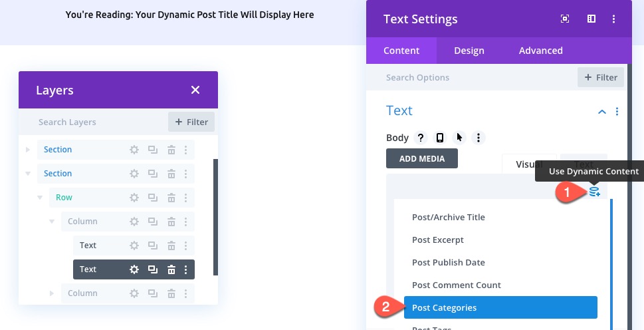Click the Body help question-mark icon
The height and width of the screenshot is (330, 644).
[420, 138]
